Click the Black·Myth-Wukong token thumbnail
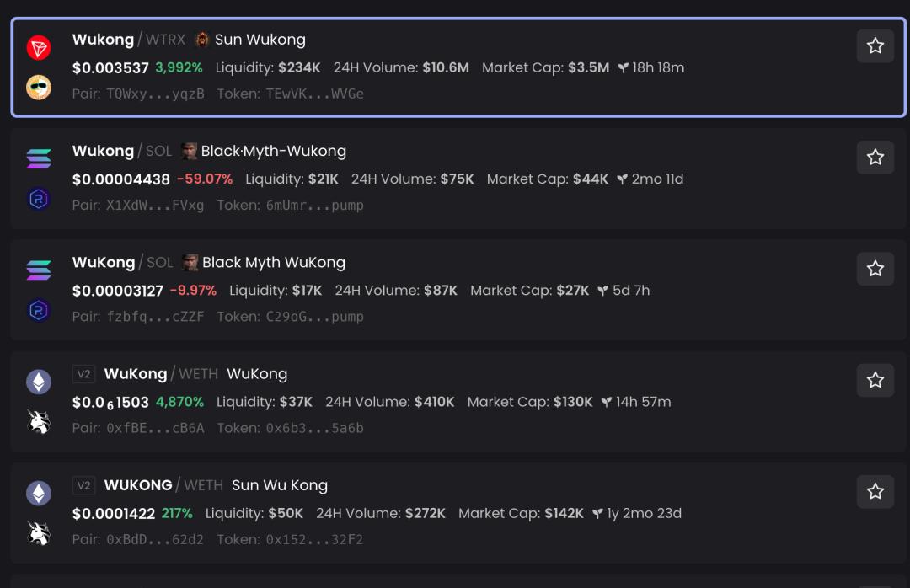 click(190, 152)
